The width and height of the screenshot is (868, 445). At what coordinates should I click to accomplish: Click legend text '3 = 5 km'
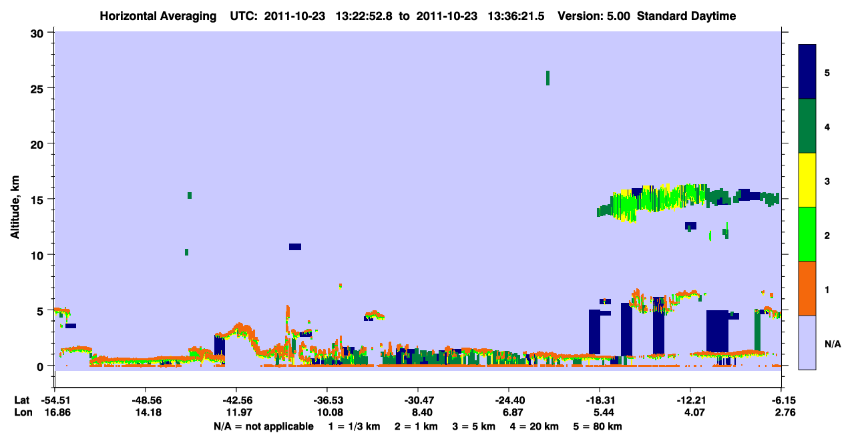[475, 426]
